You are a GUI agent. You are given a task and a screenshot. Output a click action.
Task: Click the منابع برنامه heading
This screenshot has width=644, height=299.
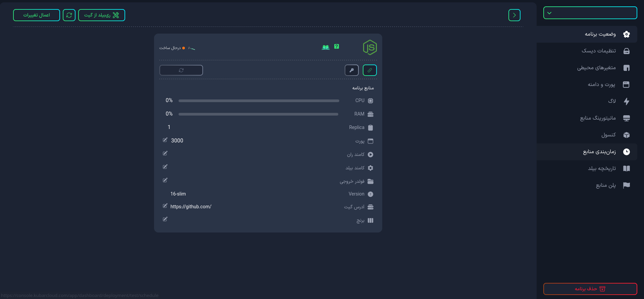[363, 88]
